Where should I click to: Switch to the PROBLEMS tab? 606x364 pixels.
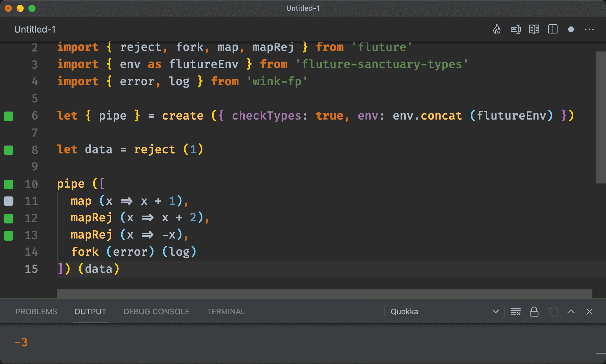pyautogui.click(x=36, y=312)
